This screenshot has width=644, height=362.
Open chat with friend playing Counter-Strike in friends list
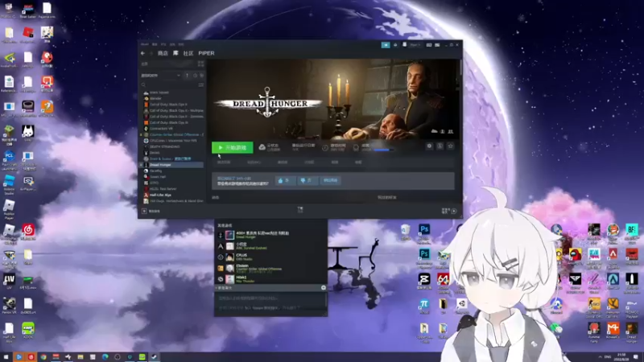click(271, 268)
